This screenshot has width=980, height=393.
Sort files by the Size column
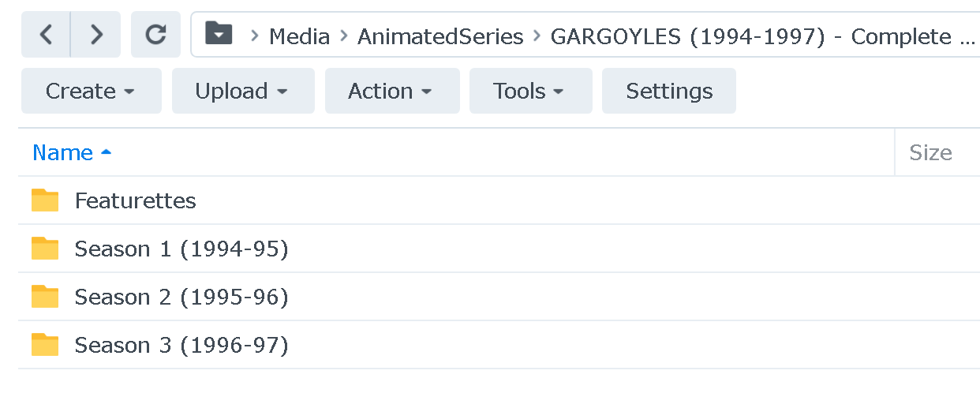point(930,152)
